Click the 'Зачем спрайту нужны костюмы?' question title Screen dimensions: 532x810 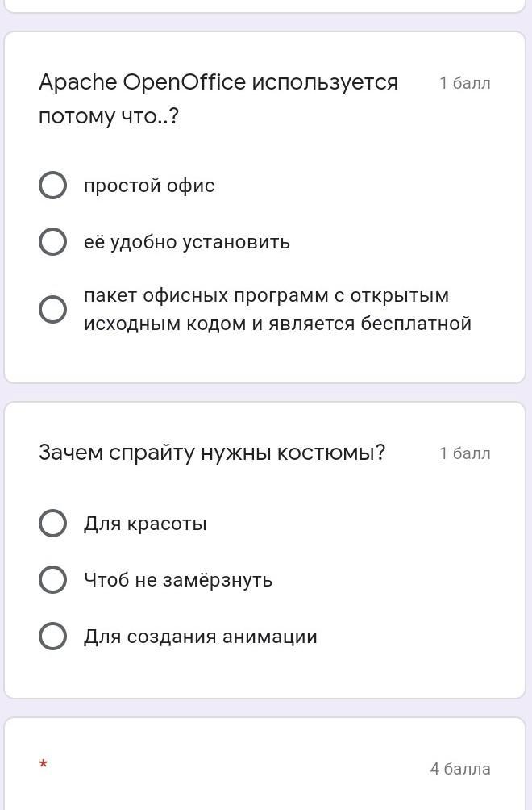click(x=212, y=453)
